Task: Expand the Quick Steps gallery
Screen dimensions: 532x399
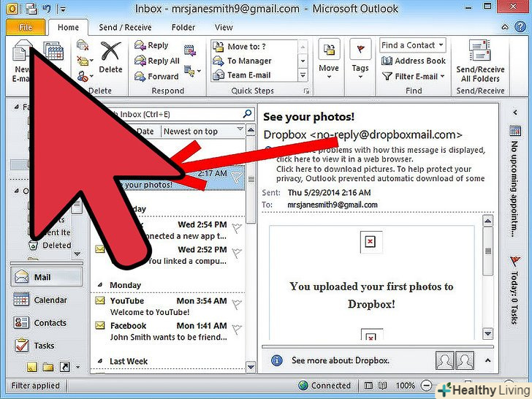Action: point(303,75)
